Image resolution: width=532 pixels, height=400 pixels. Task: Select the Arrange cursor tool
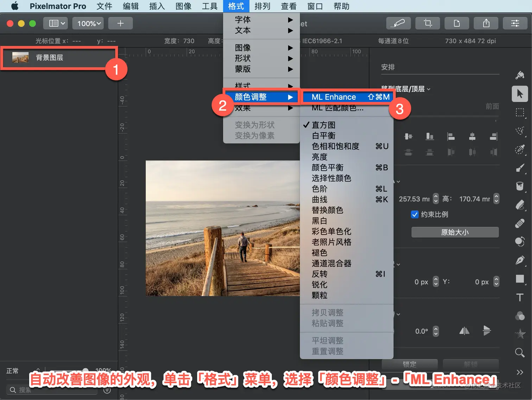point(520,94)
